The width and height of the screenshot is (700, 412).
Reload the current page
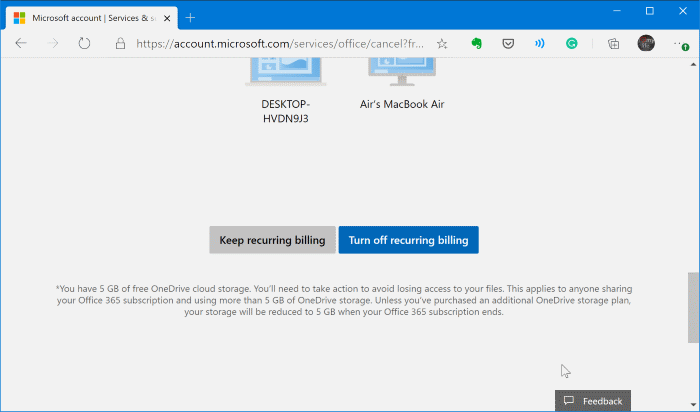(x=84, y=43)
